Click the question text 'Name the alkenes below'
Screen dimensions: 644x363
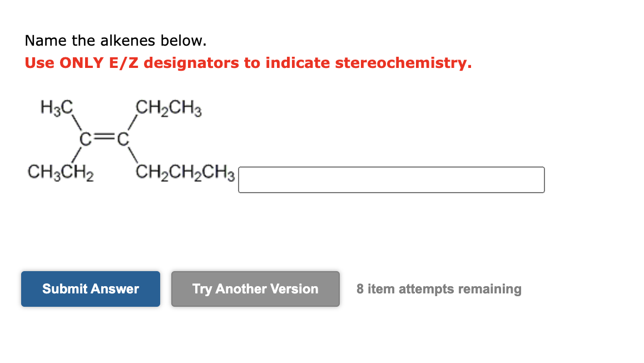(x=115, y=40)
